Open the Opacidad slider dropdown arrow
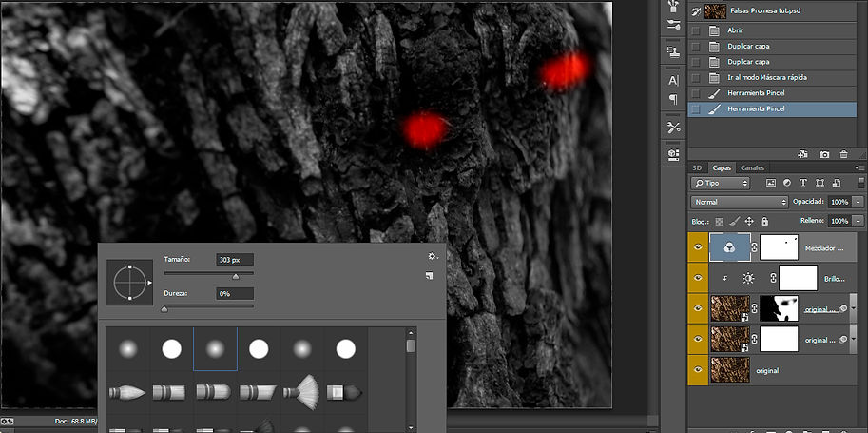The height and width of the screenshot is (433, 868). pos(858,203)
